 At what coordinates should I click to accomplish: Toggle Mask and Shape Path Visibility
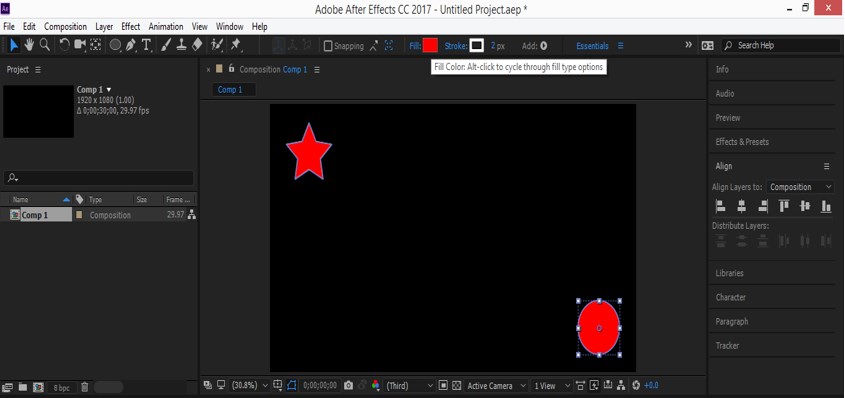292,386
